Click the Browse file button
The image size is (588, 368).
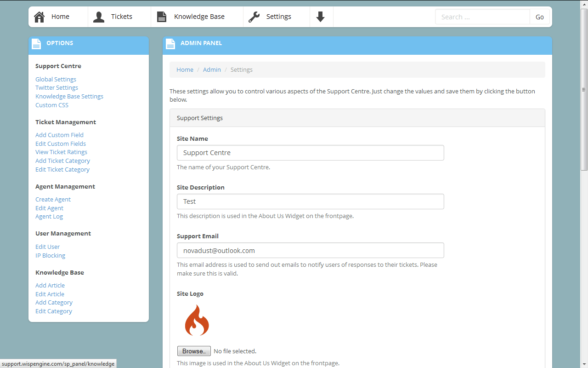tap(194, 351)
